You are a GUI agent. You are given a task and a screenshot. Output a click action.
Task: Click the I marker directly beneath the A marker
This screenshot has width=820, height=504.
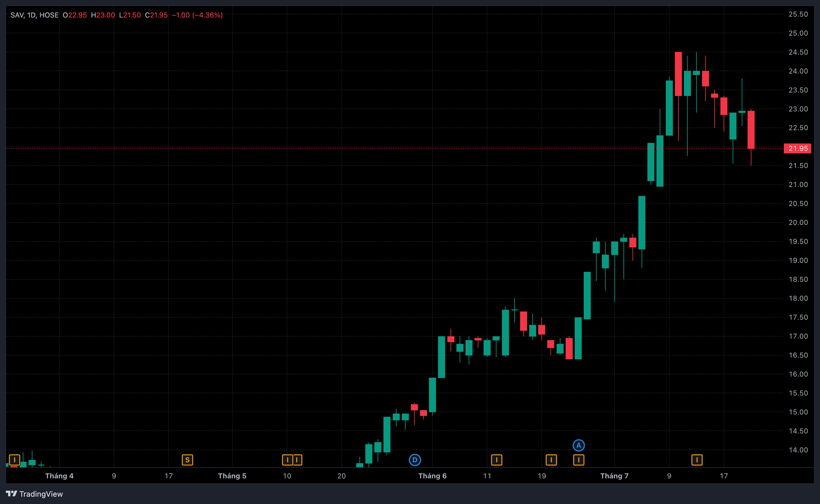pos(578,460)
